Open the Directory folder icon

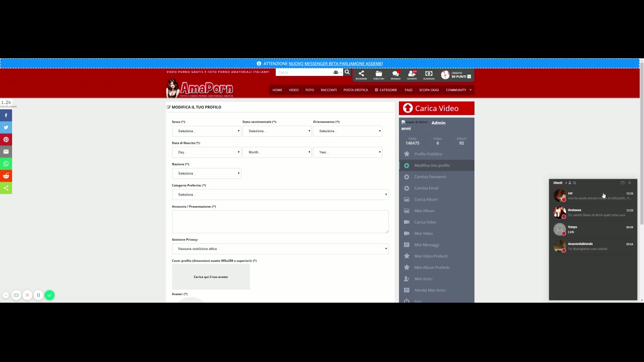(378, 74)
